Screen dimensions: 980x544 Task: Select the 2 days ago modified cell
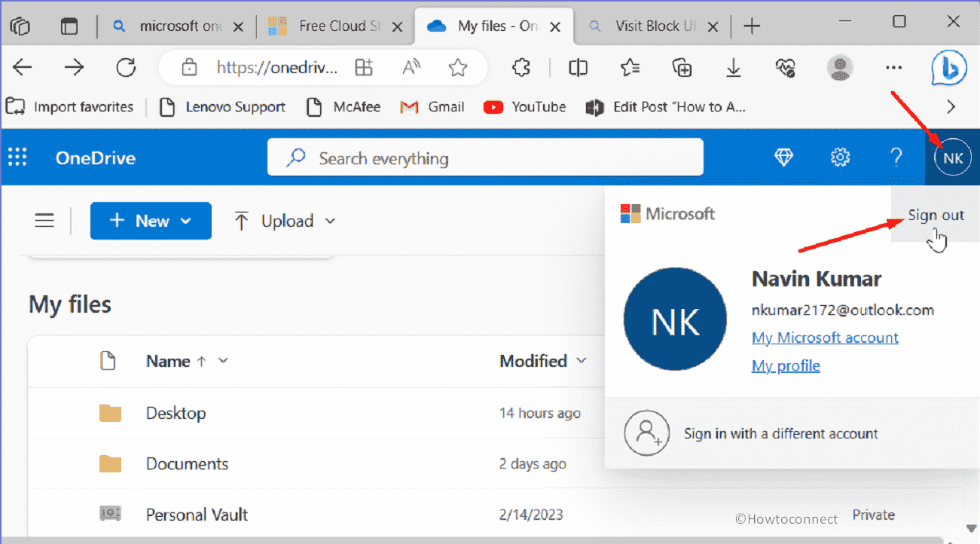(x=533, y=464)
